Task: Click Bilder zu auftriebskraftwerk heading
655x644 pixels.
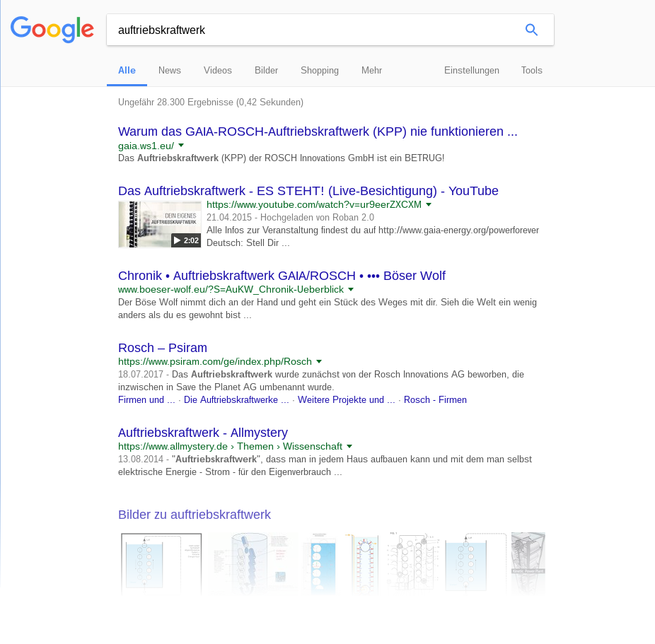Action: pyautogui.click(x=195, y=514)
